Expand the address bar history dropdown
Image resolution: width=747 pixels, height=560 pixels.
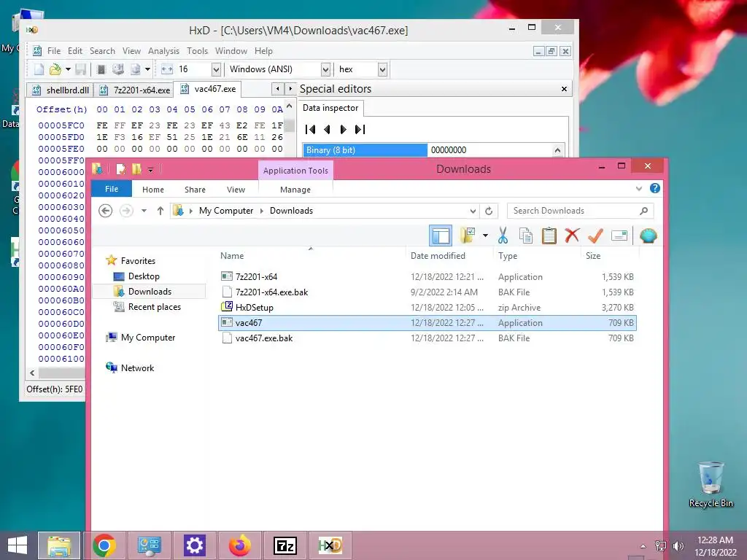pos(473,211)
